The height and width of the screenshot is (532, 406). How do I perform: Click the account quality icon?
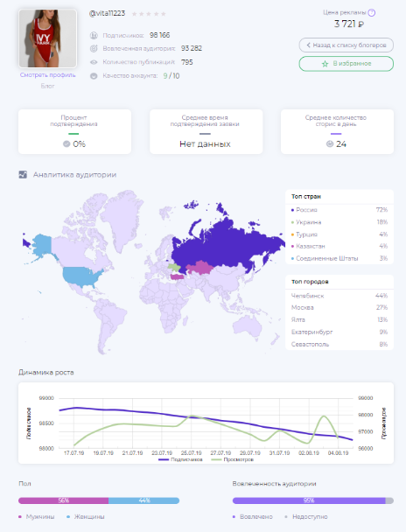point(94,76)
